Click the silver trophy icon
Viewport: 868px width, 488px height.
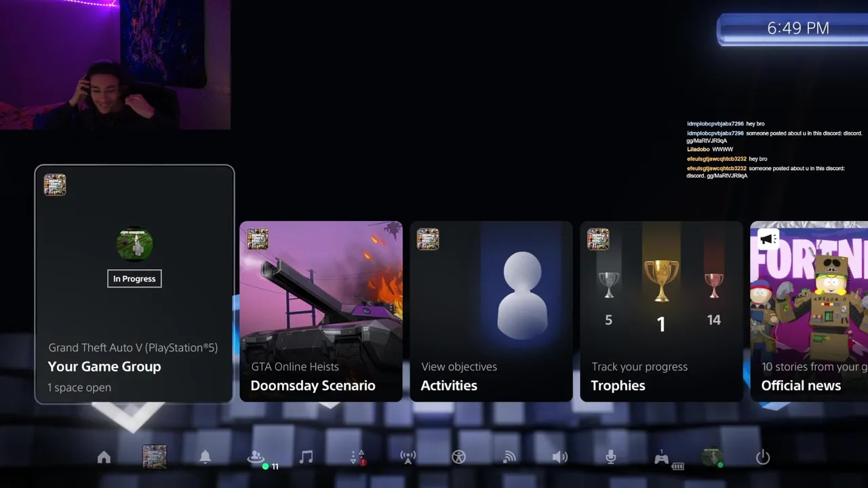[x=608, y=285]
